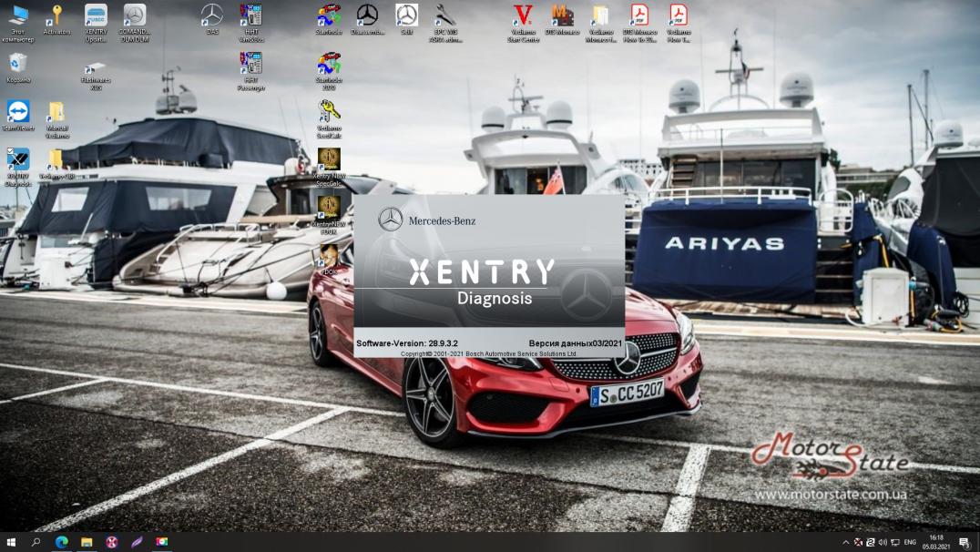The width and height of the screenshot is (980, 552).
Task: Launch the EPC WIS ASRA shortcut
Action: 445,15
